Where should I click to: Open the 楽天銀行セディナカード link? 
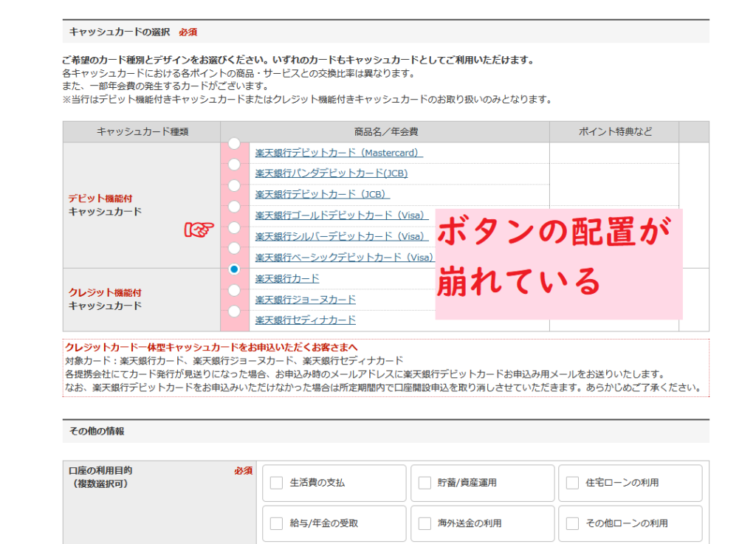[x=306, y=320]
